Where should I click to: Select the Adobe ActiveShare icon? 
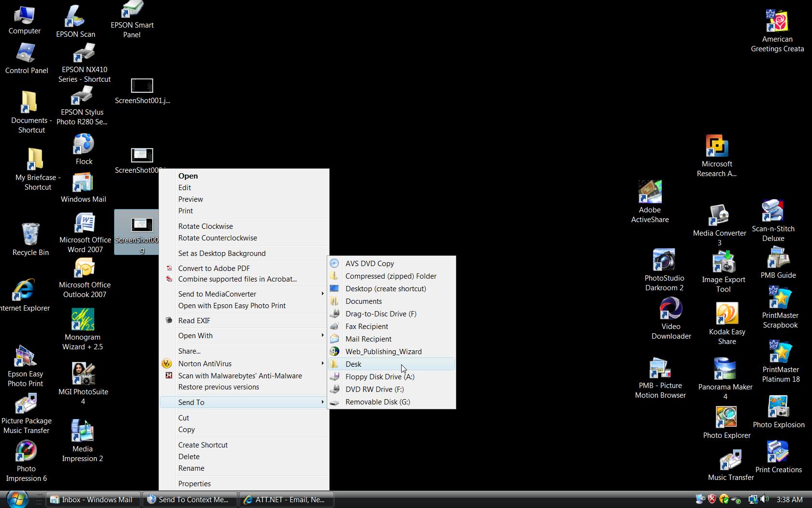click(650, 202)
